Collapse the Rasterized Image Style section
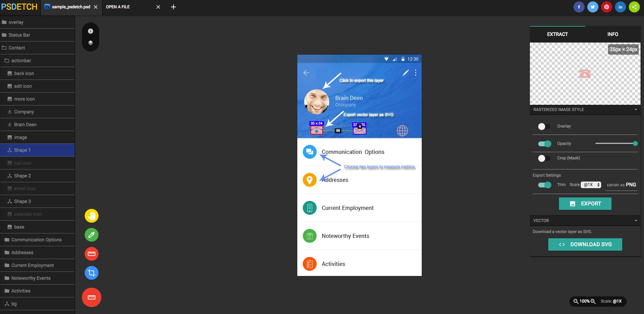 click(636, 110)
